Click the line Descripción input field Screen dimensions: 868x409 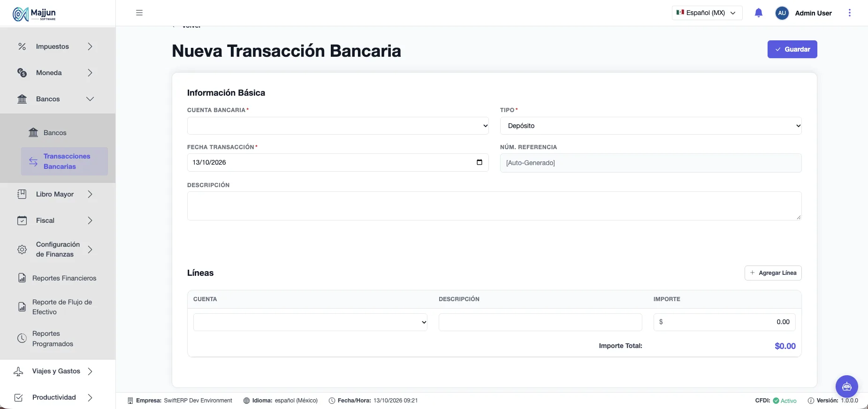(540, 322)
